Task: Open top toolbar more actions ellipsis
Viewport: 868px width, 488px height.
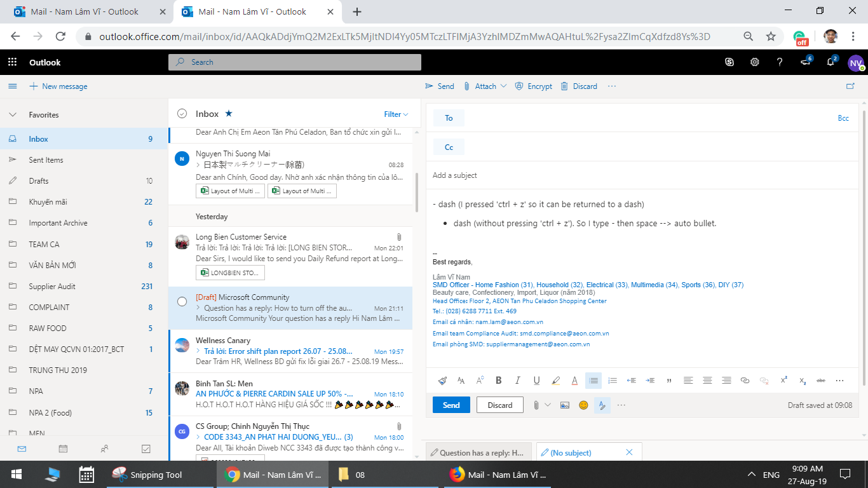Action: tap(612, 86)
